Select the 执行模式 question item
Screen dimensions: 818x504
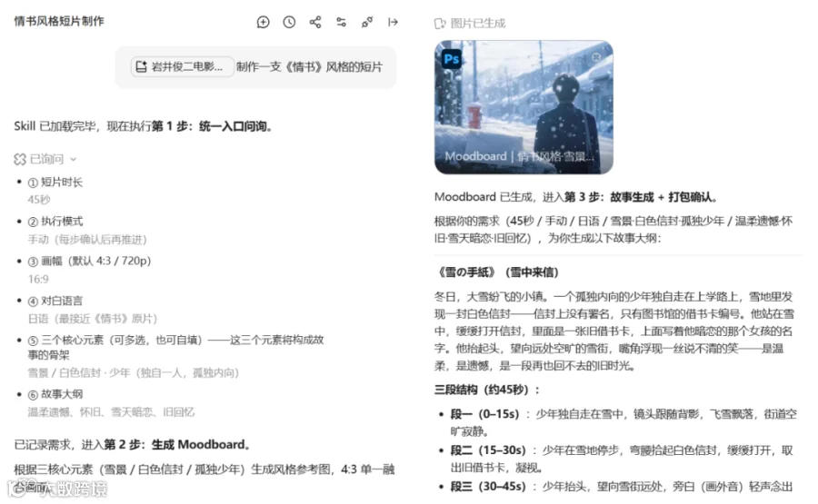(55, 222)
